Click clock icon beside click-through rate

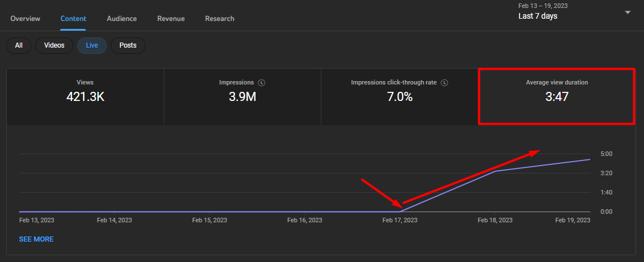tap(445, 83)
